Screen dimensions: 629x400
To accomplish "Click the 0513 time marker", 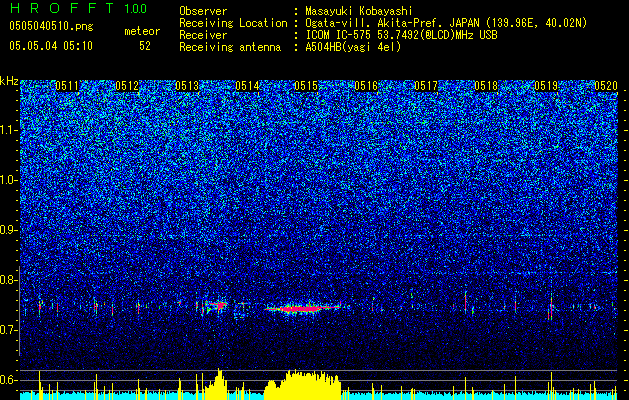I will pyautogui.click(x=187, y=86).
